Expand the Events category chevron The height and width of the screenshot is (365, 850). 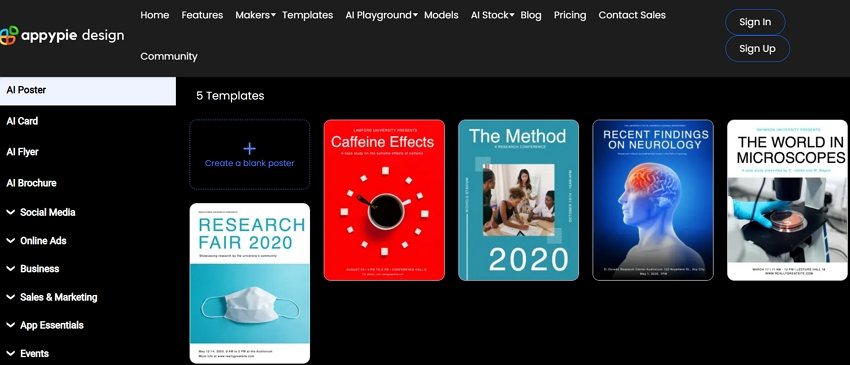[x=10, y=354]
